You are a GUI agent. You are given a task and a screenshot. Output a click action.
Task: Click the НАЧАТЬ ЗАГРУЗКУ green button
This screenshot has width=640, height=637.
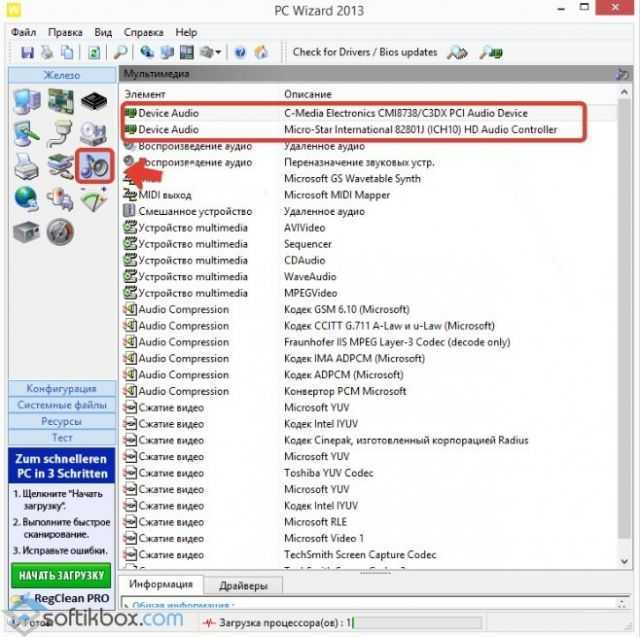(x=61, y=575)
